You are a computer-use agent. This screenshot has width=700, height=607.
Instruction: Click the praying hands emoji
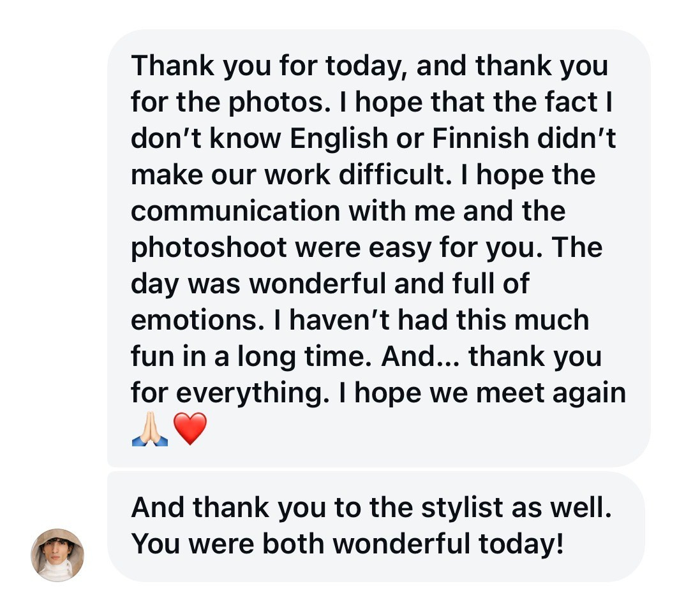(149, 428)
